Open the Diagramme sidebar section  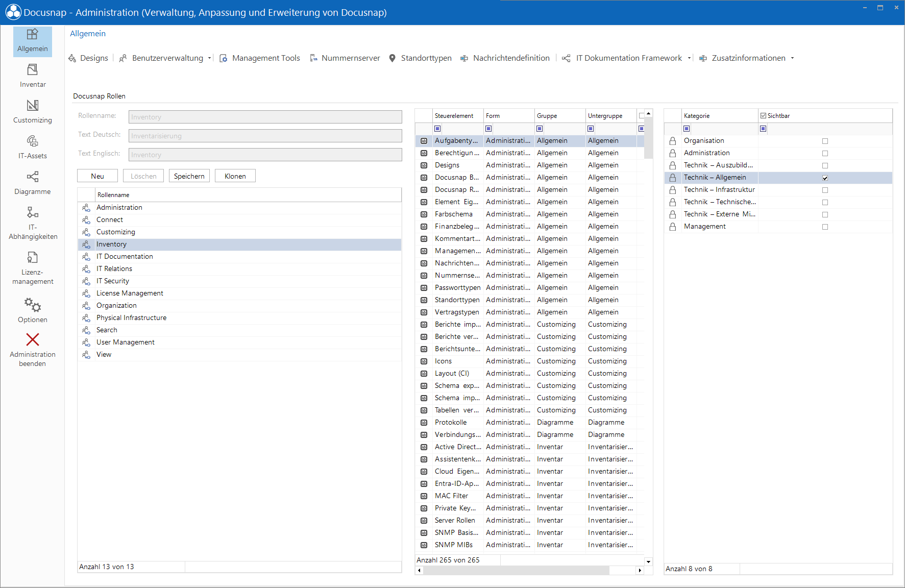point(33,183)
